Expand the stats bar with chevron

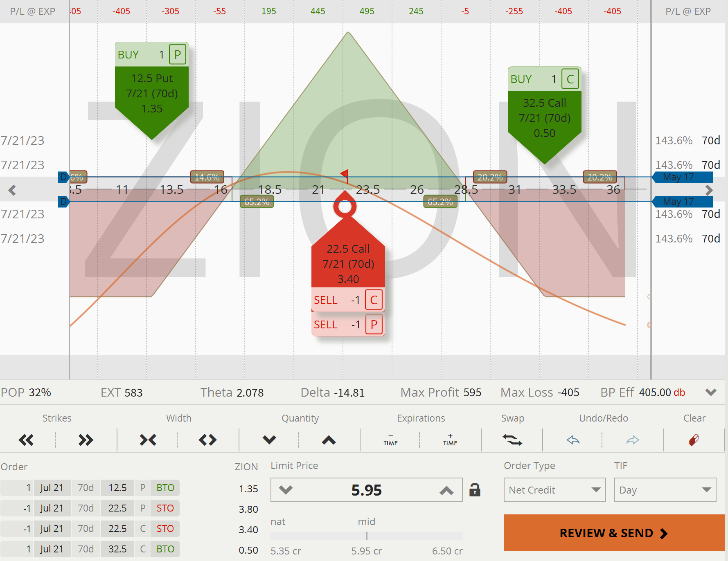coord(711,393)
